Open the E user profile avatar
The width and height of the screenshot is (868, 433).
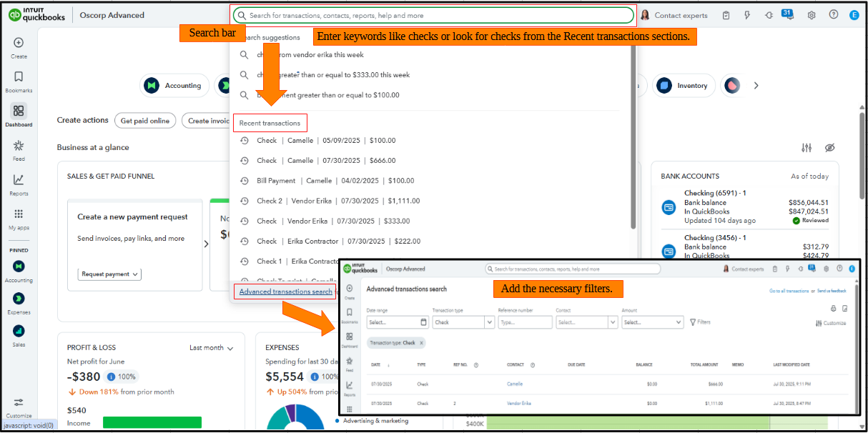coord(854,15)
